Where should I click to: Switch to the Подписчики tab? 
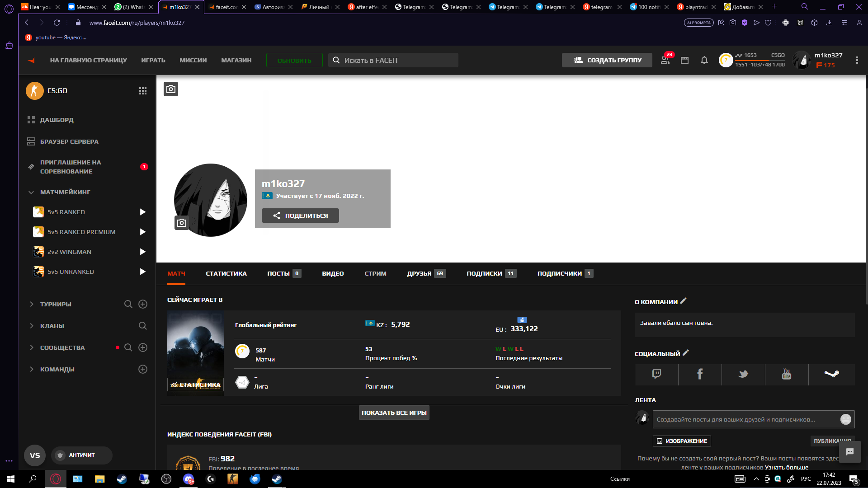[565, 273]
